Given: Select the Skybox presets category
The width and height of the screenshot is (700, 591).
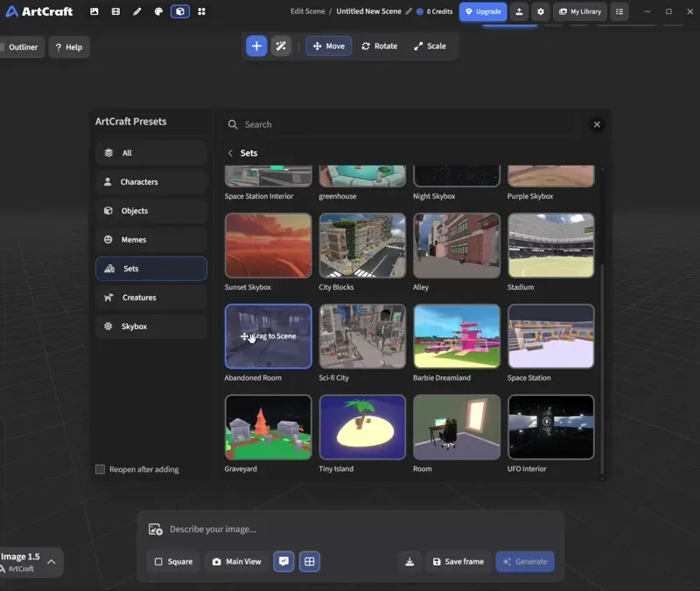Looking at the screenshot, I should (151, 327).
